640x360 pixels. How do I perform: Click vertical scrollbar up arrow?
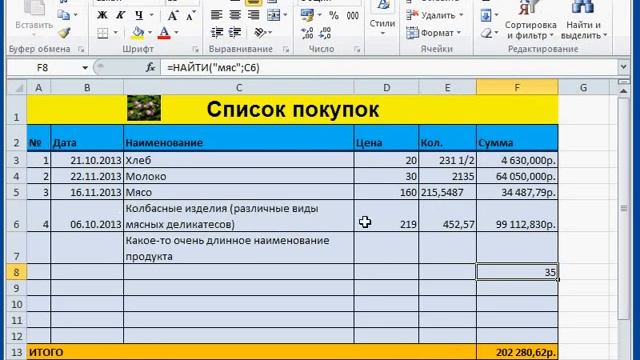[x=624, y=91]
